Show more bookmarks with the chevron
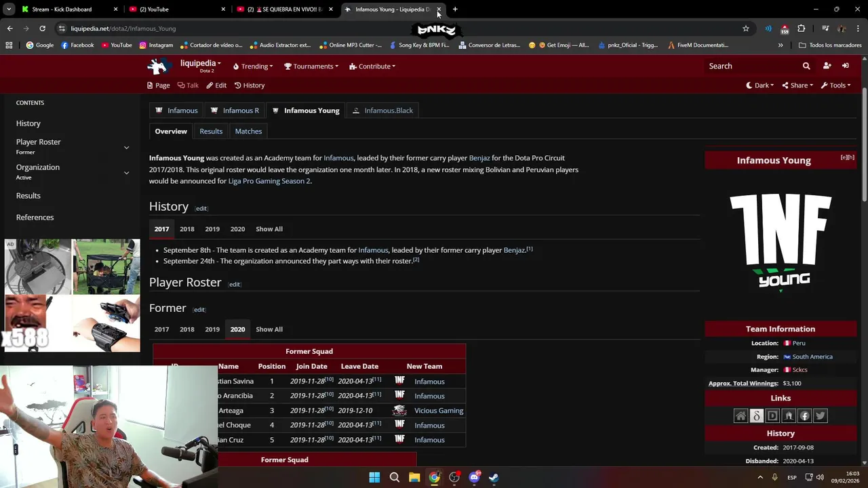This screenshot has height=488, width=868. click(x=781, y=45)
